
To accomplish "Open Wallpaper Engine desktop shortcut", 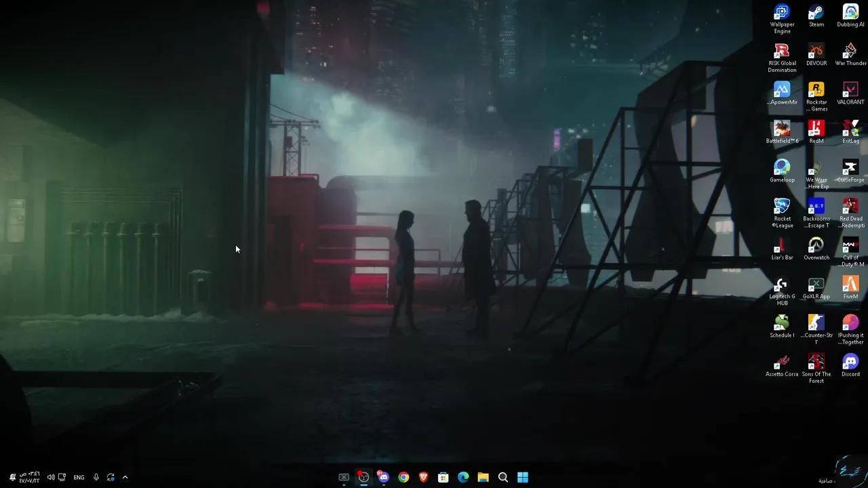I will point(782,19).
